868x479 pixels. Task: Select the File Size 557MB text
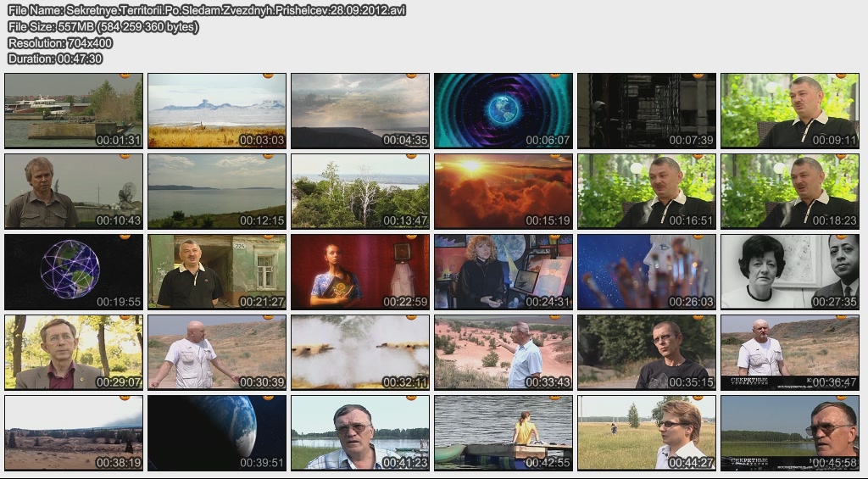(103, 26)
